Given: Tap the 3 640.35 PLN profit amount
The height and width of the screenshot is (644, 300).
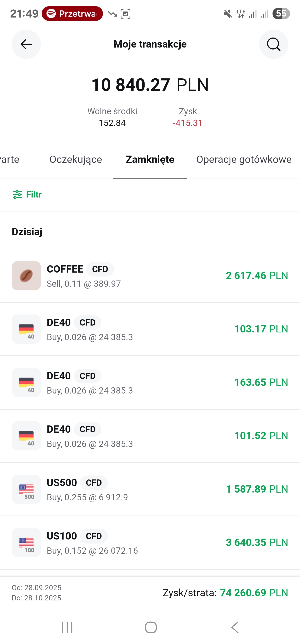Looking at the screenshot, I should pyautogui.click(x=256, y=542).
